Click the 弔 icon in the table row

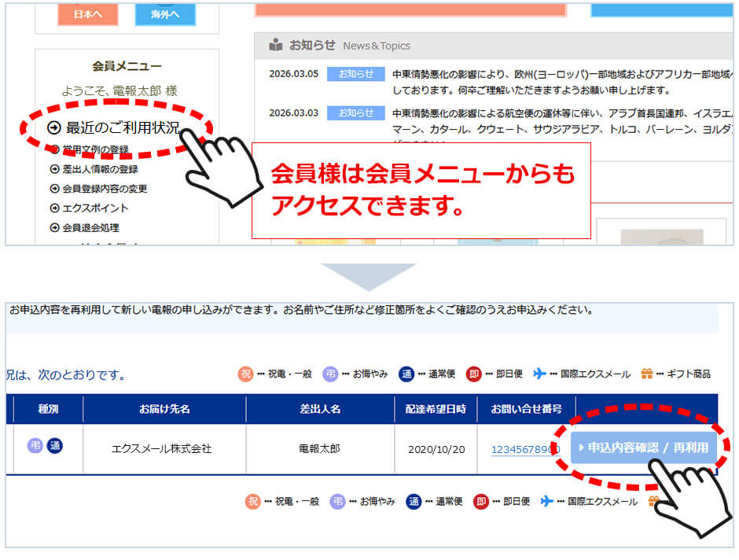pyautogui.click(x=35, y=446)
